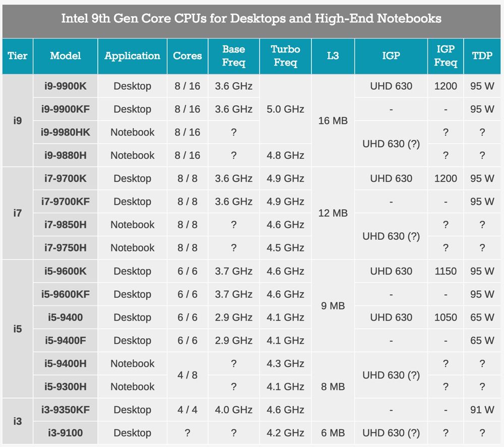The image size is (504, 447).
Task: Click the '4.8 GHz' turbo frequency cell
Action: click(x=285, y=156)
